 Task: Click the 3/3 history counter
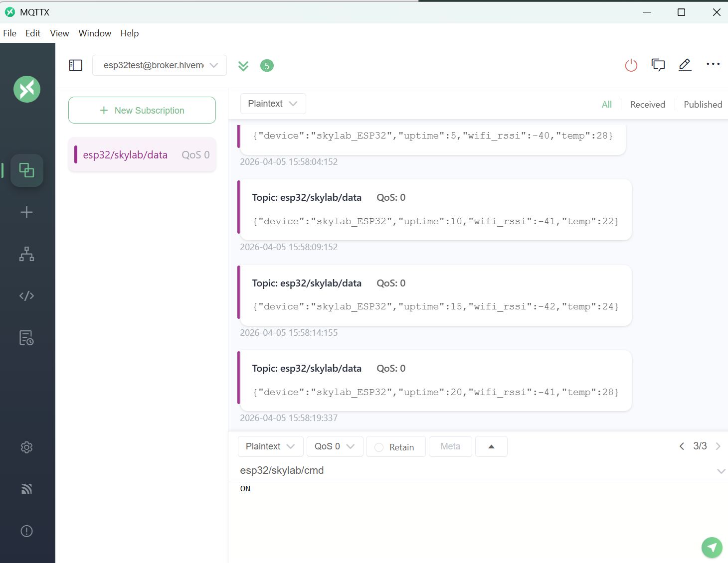click(700, 446)
